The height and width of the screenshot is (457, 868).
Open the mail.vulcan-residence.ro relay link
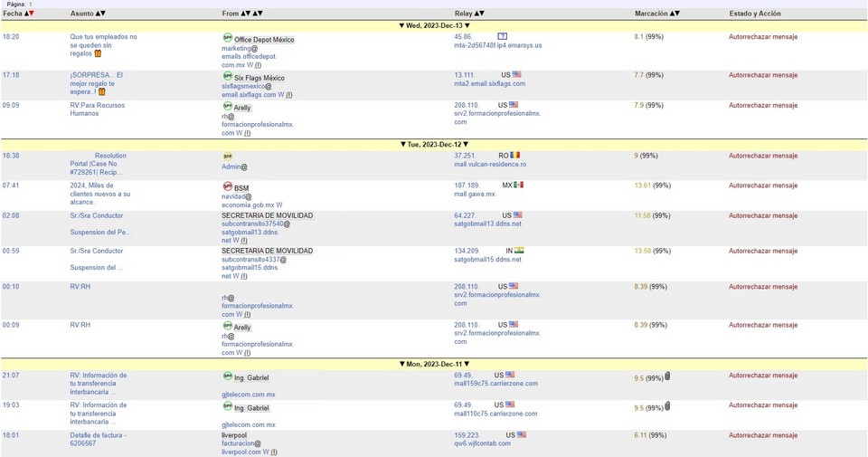coord(489,164)
